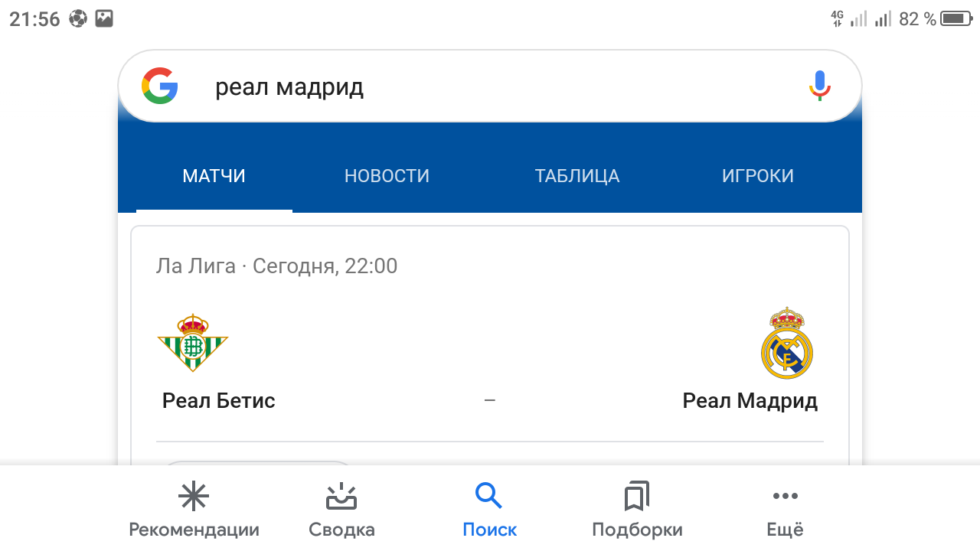Viewport: 980px width, 551px height.
Task: Show the ИГРОКИ tab
Action: click(x=757, y=176)
